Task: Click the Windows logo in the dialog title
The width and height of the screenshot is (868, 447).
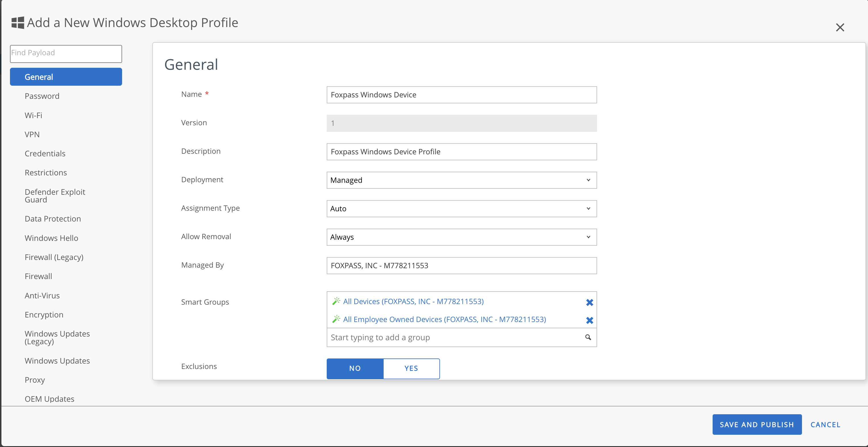Action: pos(18,22)
